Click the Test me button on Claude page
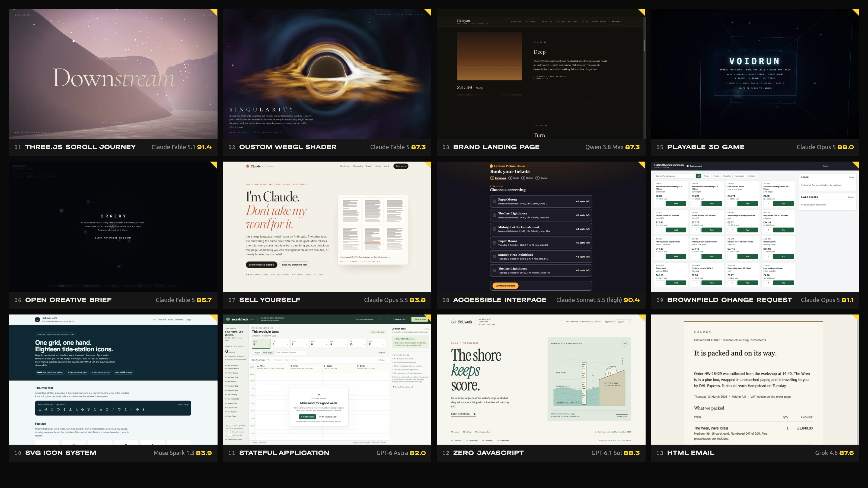This screenshot has width=868, height=488. 401,166
